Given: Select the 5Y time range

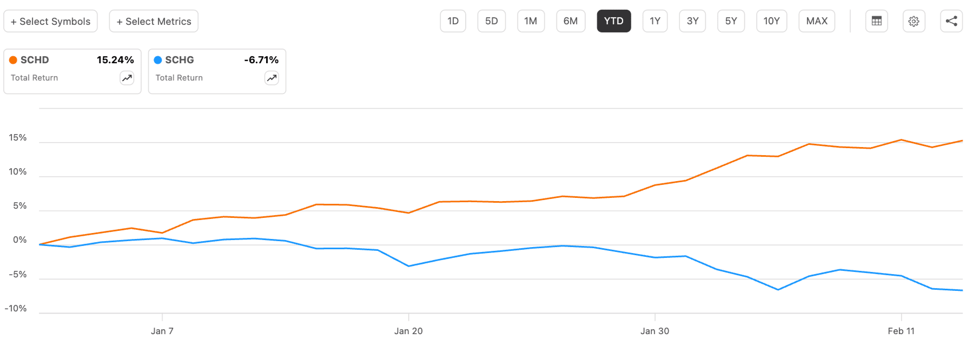Looking at the screenshot, I should (731, 21).
